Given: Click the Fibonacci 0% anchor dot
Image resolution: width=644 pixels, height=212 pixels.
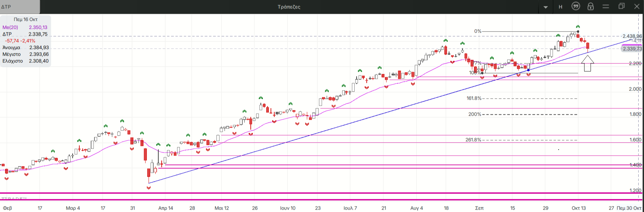Looking at the screenshot, I should [x=578, y=32].
